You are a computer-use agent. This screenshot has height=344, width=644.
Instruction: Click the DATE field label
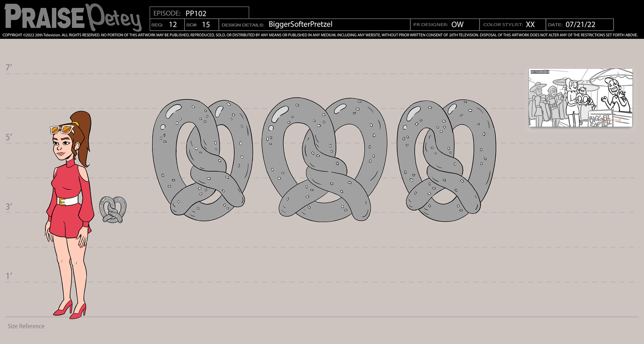point(555,25)
